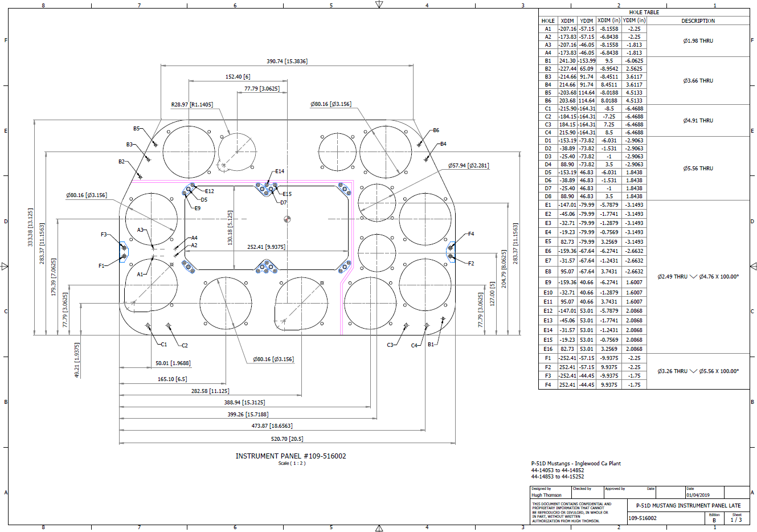Select the 390.74 [15.3836] overall width dimension
The image size is (757, 532).
[x=287, y=62]
